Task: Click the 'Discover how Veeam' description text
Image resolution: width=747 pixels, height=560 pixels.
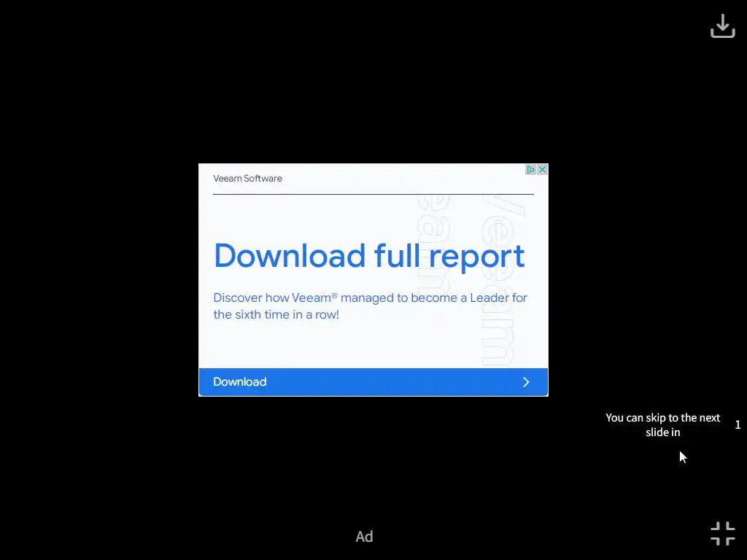Action: (370, 306)
